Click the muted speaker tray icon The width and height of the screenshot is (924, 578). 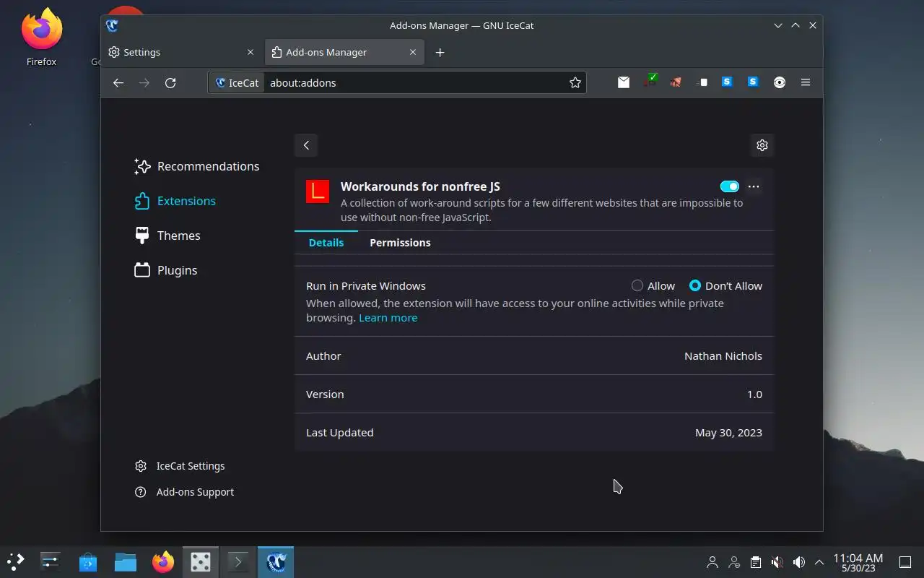coord(777,561)
